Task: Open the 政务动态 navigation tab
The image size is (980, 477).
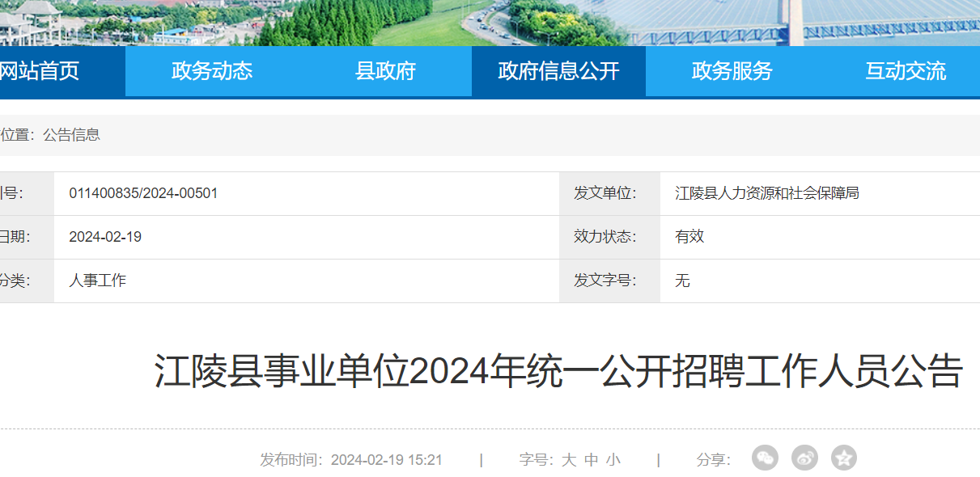Action: 212,71
